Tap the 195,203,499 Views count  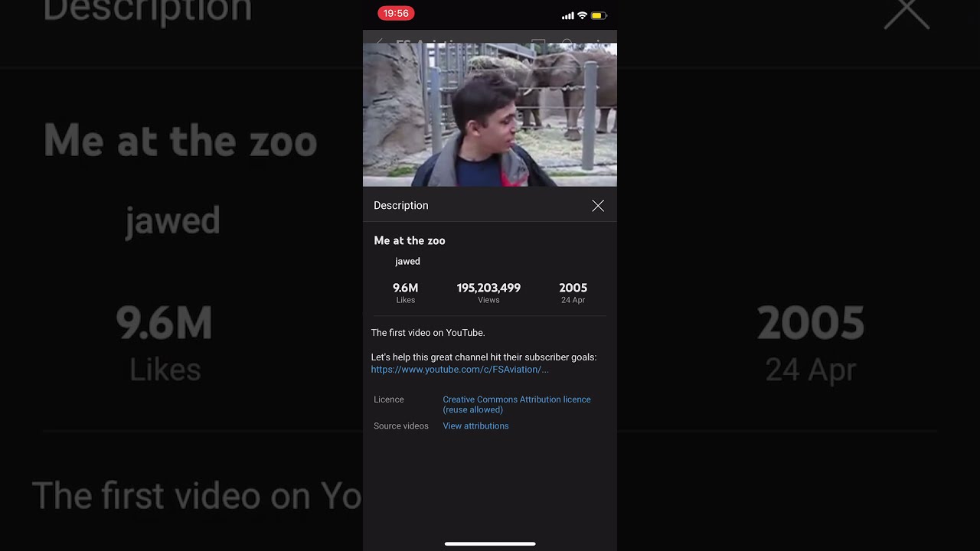(488, 293)
